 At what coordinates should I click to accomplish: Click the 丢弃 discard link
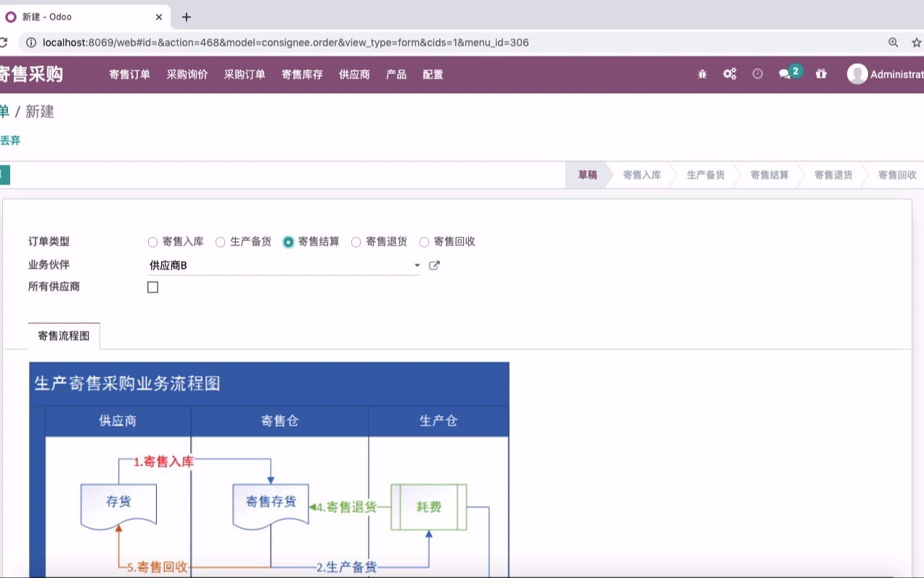(9, 139)
